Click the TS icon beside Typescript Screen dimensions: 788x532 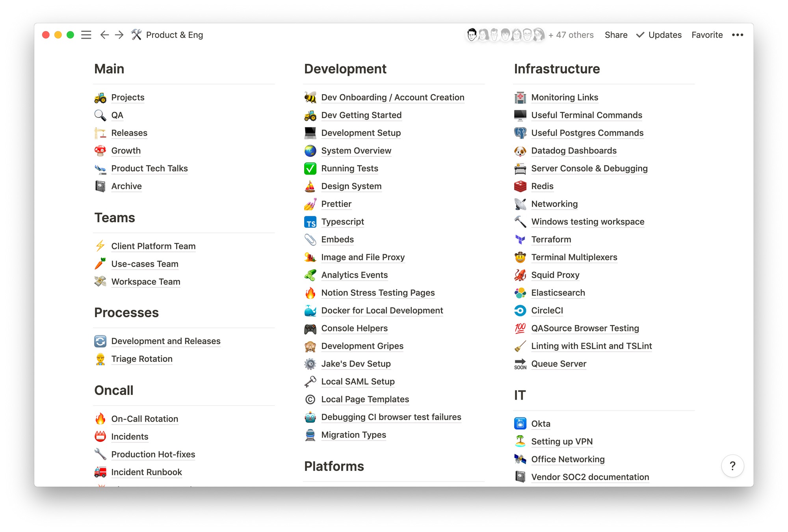310,222
